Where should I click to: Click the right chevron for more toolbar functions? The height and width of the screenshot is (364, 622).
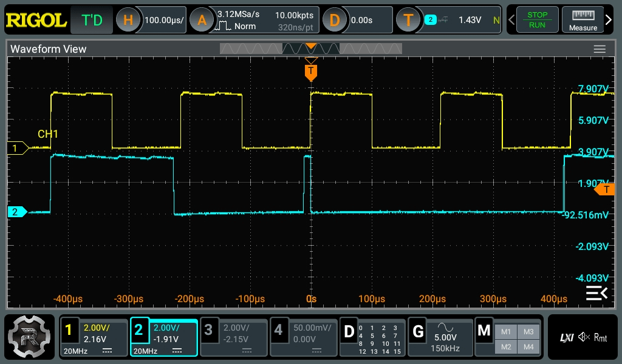[609, 19]
